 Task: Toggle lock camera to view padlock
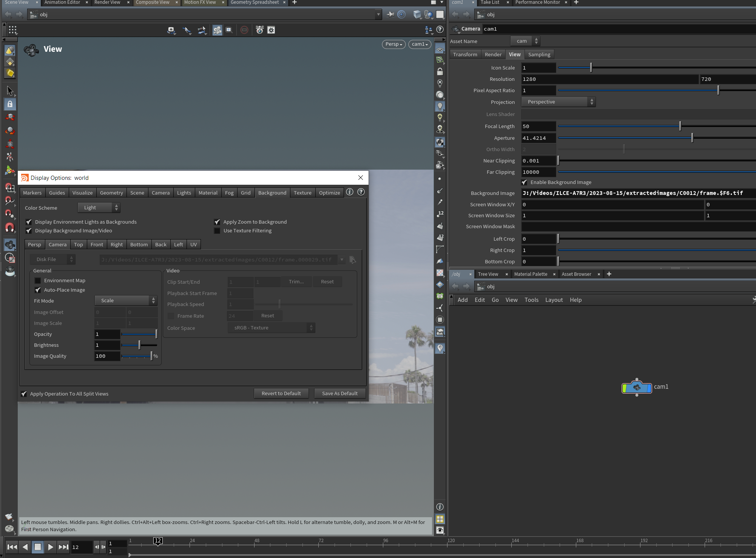pos(440,71)
